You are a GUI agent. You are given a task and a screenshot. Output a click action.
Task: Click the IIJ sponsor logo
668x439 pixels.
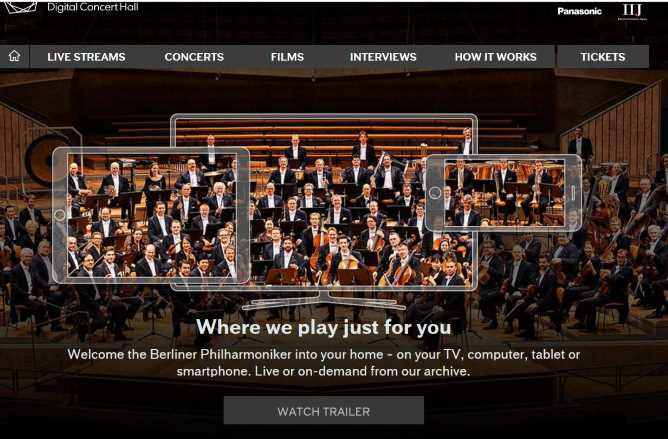click(x=632, y=12)
